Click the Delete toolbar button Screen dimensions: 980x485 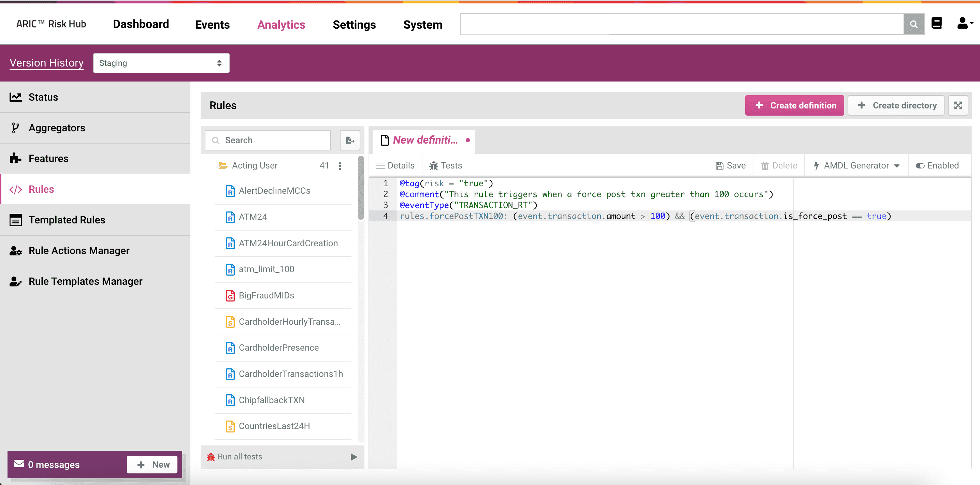(779, 166)
